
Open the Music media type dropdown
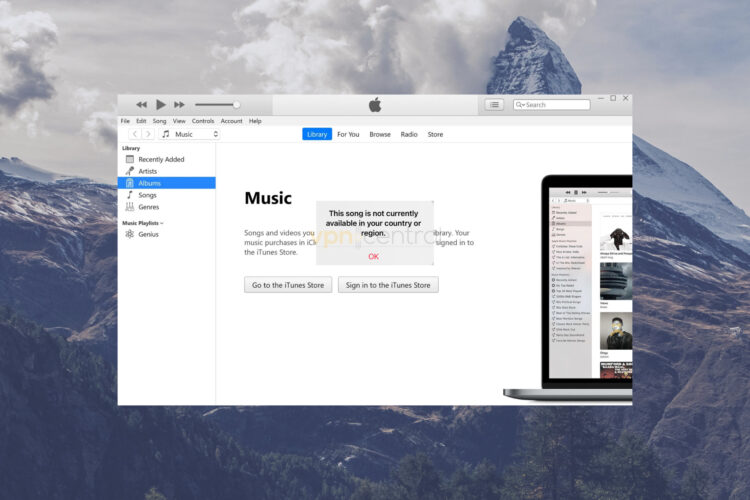point(189,134)
